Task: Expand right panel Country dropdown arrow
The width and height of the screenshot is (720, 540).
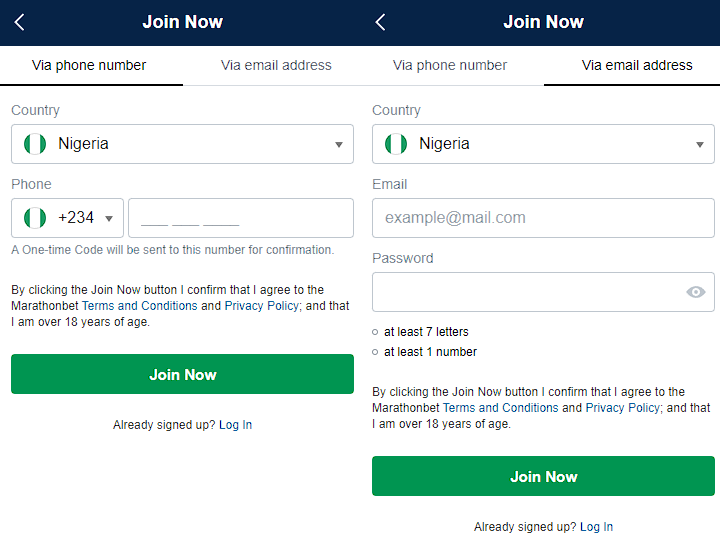Action: click(700, 144)
